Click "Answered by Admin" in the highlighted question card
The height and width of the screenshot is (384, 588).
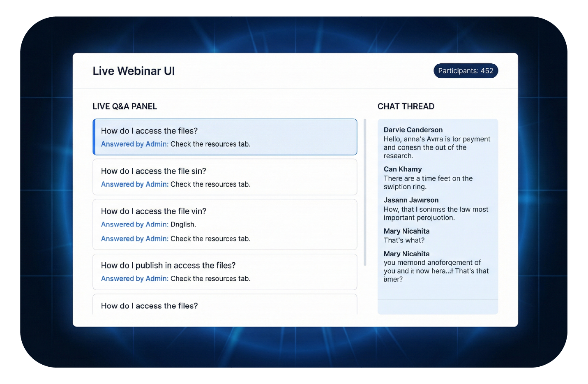tap(134, 144)
